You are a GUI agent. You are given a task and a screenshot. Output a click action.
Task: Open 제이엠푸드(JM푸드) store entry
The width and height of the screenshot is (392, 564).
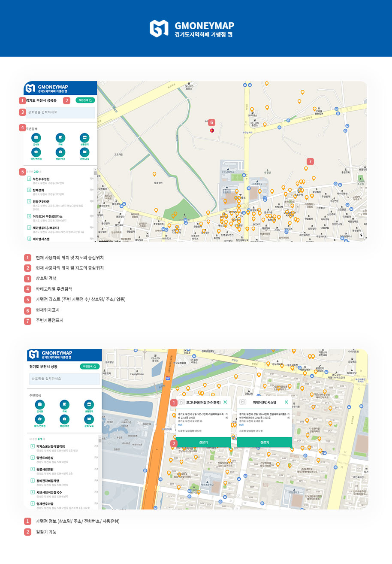59,230
